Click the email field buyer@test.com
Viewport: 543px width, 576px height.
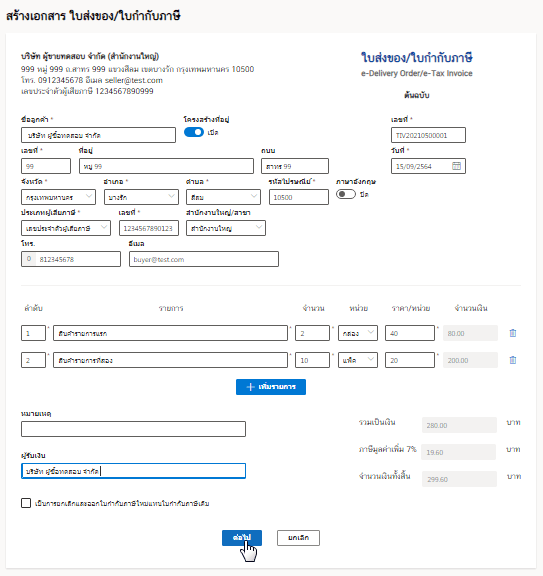[x=204, y=259]
